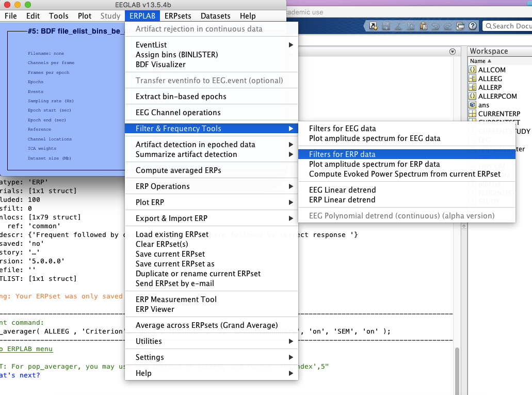Open the Datasets menu

216,16
